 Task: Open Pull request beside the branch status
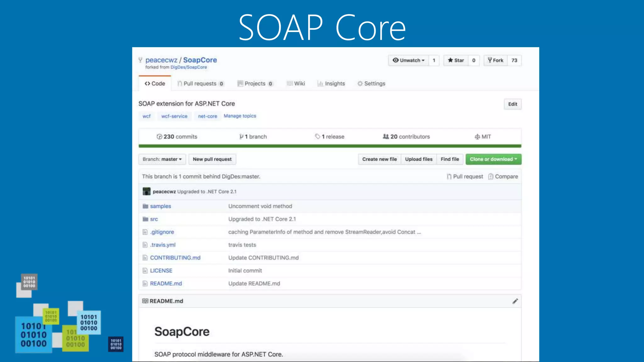(x=465, y=177)
